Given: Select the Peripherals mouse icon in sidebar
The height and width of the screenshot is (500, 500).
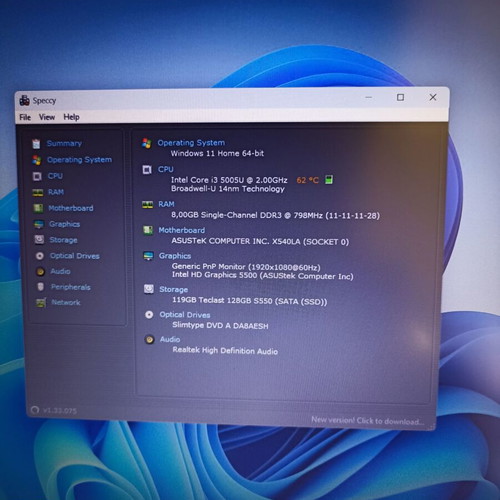Looking at the screenshot, I should tap(40, 287).
